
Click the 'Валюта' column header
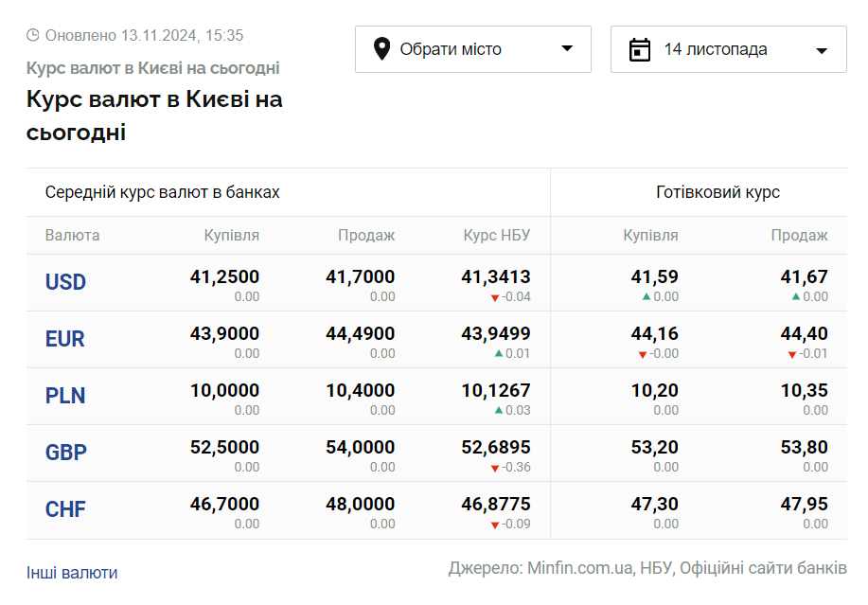coord(73,235)
